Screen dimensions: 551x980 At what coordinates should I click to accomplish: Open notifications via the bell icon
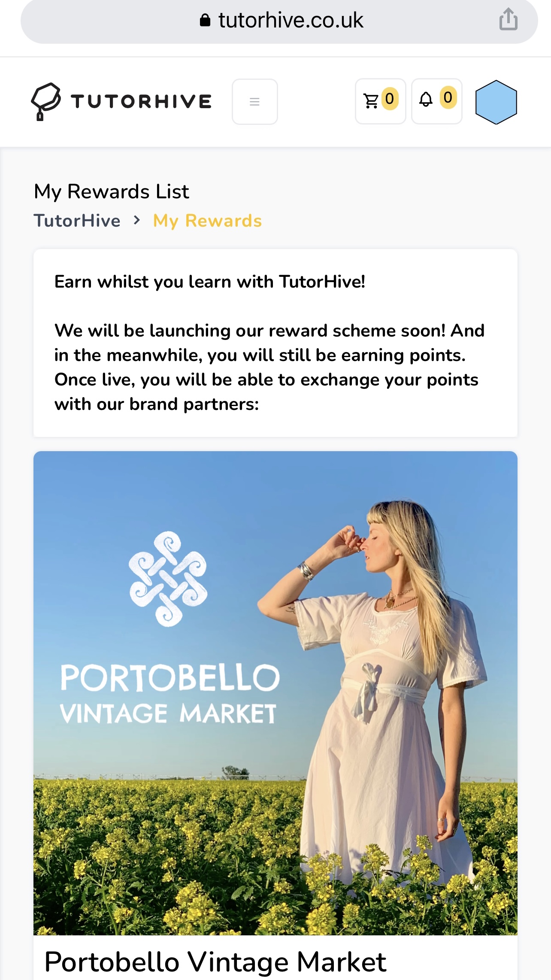426,100
